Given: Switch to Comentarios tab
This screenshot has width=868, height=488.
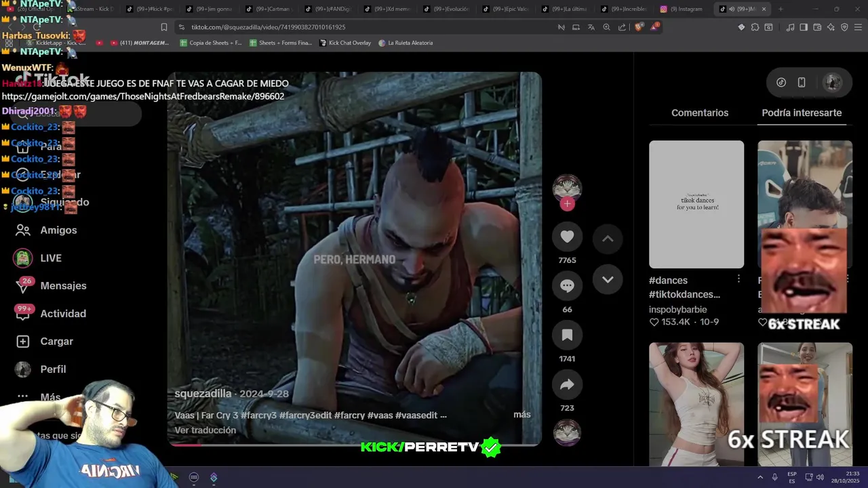Looking at the screenshot, I should click(700, 113).
